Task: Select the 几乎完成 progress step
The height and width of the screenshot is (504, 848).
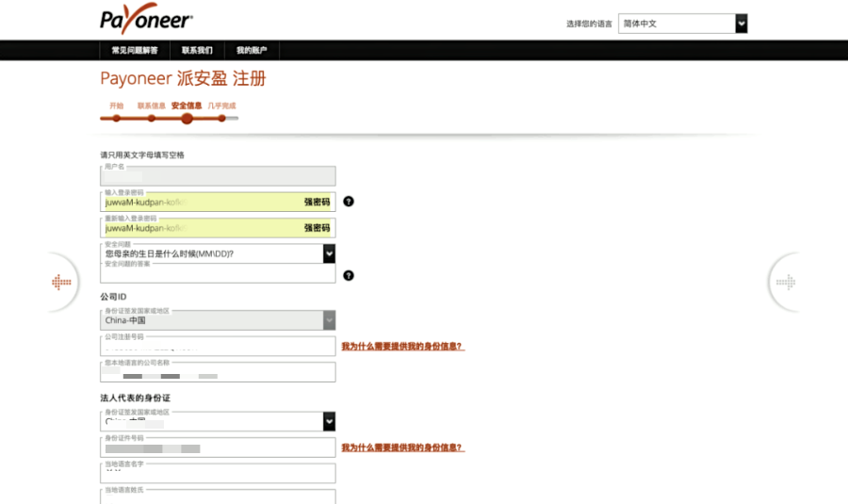Action: (x=221, y=106)
